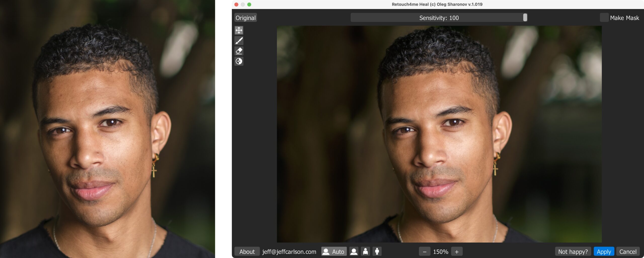The width and height of the screenshot is (644, 258).
Task: Click the jeff@jeffcarlson.com account label
Action: point(289,251)
